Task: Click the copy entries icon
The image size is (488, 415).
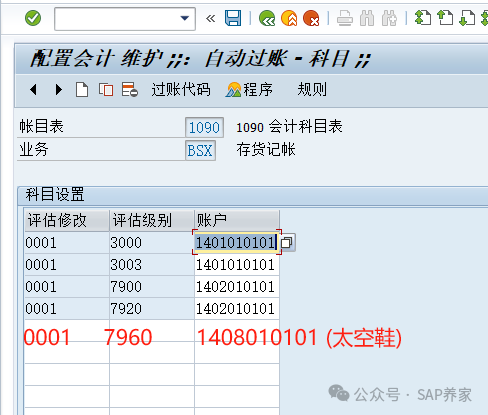Action: (106, 90)
